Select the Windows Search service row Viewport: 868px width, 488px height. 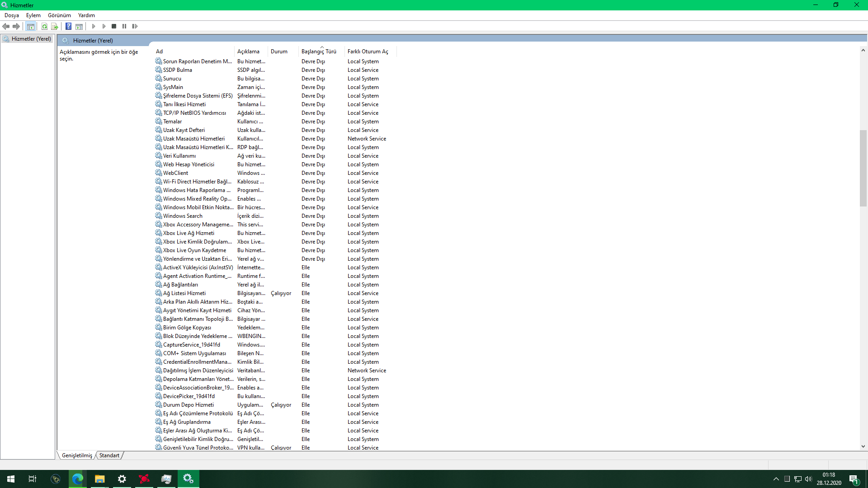pos(183,216)
